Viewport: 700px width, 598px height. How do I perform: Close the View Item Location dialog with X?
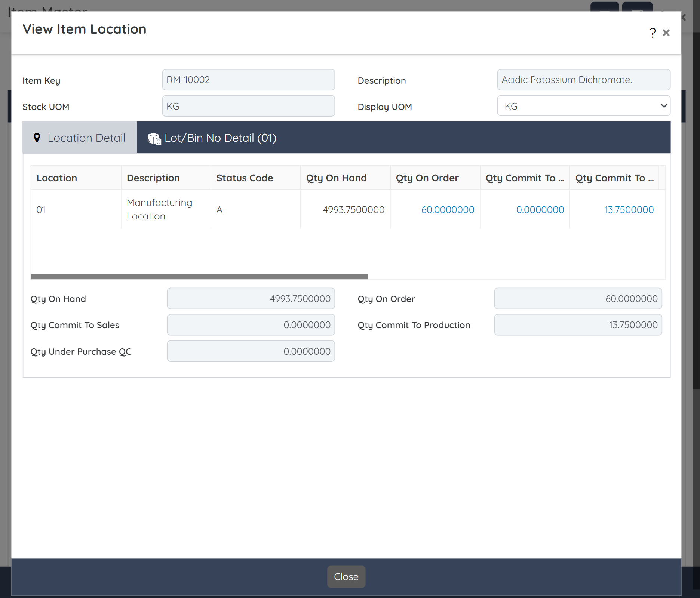coord(666,33)
